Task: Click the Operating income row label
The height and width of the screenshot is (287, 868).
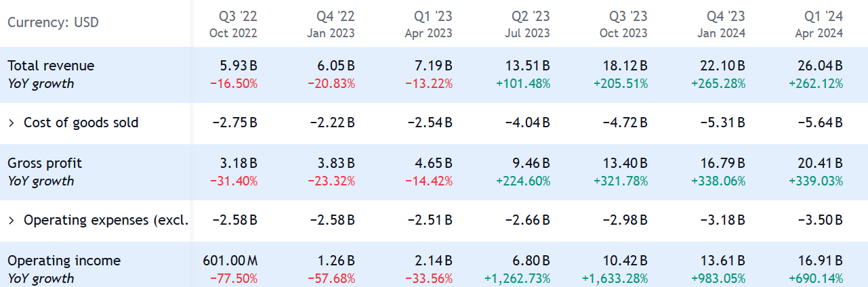Action: (x=64, y=261)
